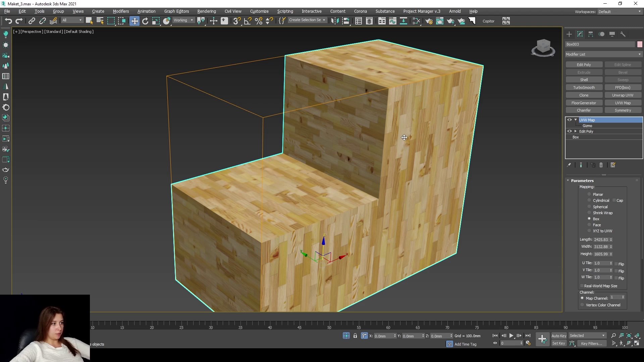The image size is (644, 362).
Task: Click the Play Animation button
Action: point(511,336)
